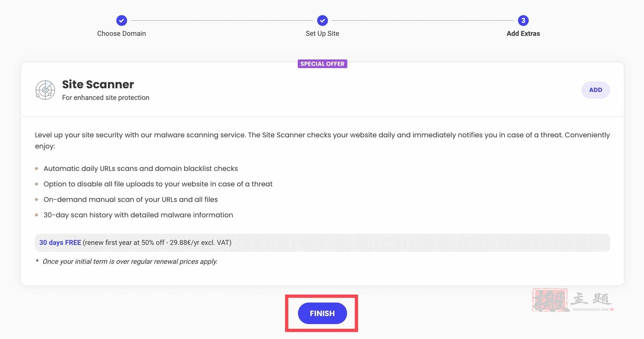Image resolution: width=644 pixels, height=339 pixels.
Task: Add the Site Scanner extra
Action: 595,90
